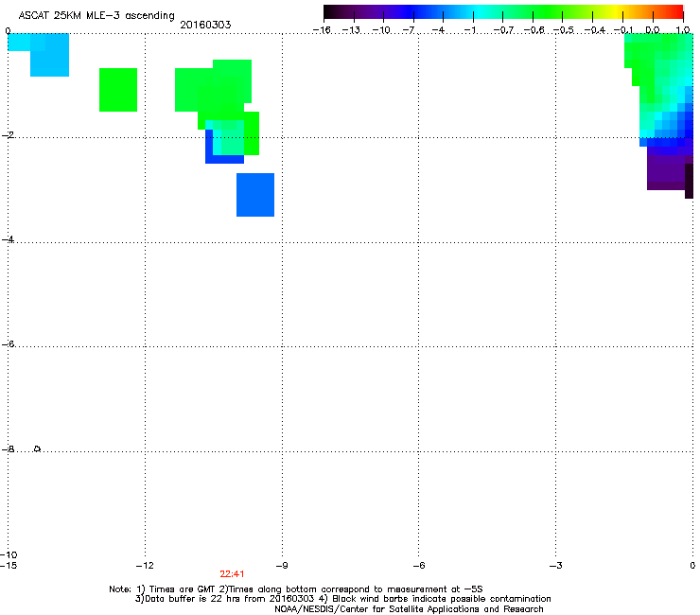Screen dimensions: 700x615
Task: Click the color bar label "-0.1"
Action: coord(623,30)
